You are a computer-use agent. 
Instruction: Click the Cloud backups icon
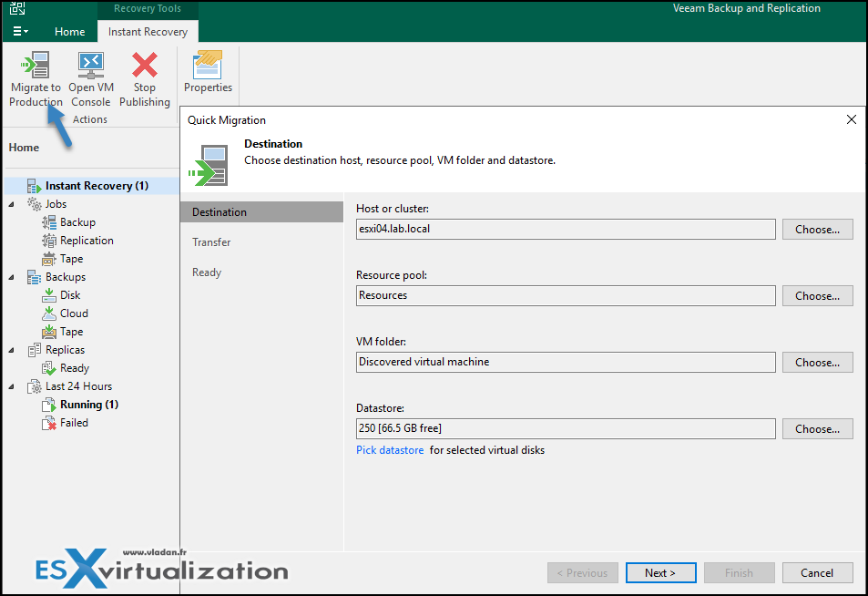pyautogui.click(x=49, y=313)
